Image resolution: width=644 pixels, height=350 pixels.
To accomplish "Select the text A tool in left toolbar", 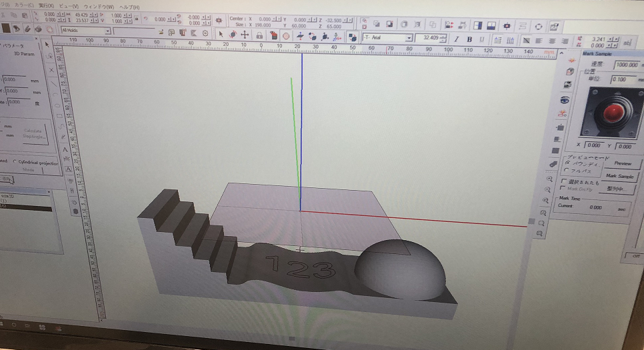I will click(65, 149).
